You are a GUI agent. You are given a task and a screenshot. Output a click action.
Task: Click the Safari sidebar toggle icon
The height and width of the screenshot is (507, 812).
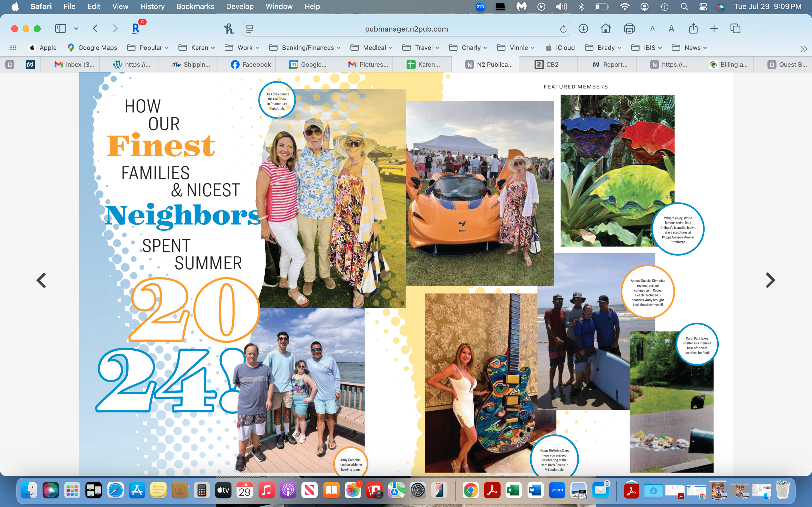tap(60, 28)
